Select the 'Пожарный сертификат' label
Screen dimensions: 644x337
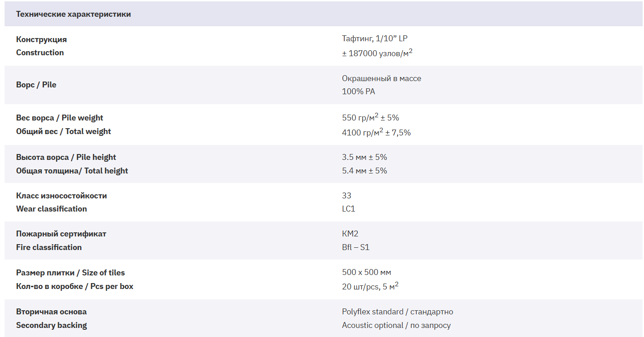[x=61, y=234]
